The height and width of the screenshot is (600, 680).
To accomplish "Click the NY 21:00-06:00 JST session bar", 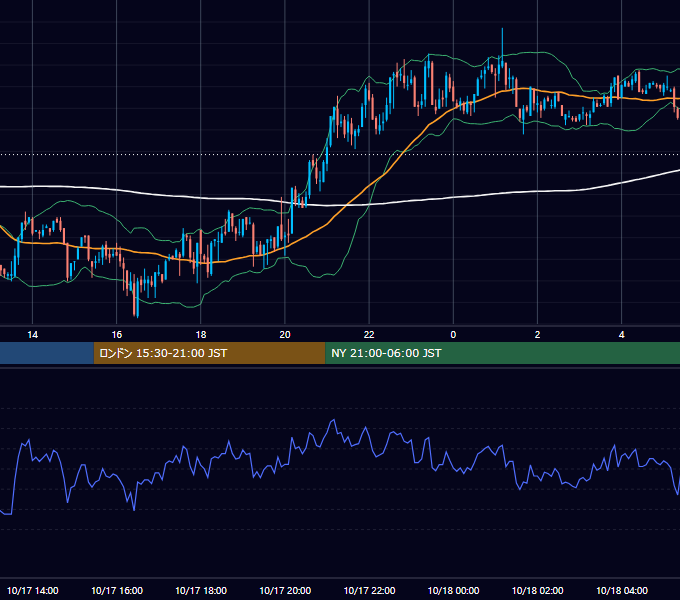I will point(503,353).
